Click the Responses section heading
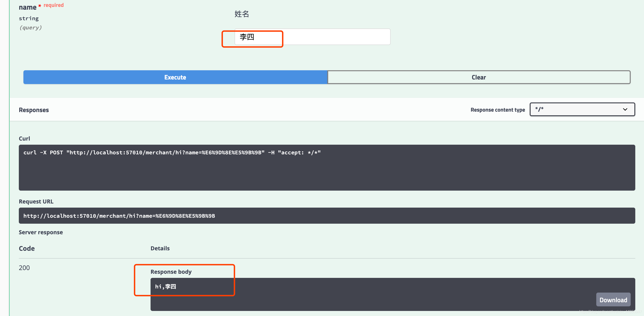 tap(34, 110)
